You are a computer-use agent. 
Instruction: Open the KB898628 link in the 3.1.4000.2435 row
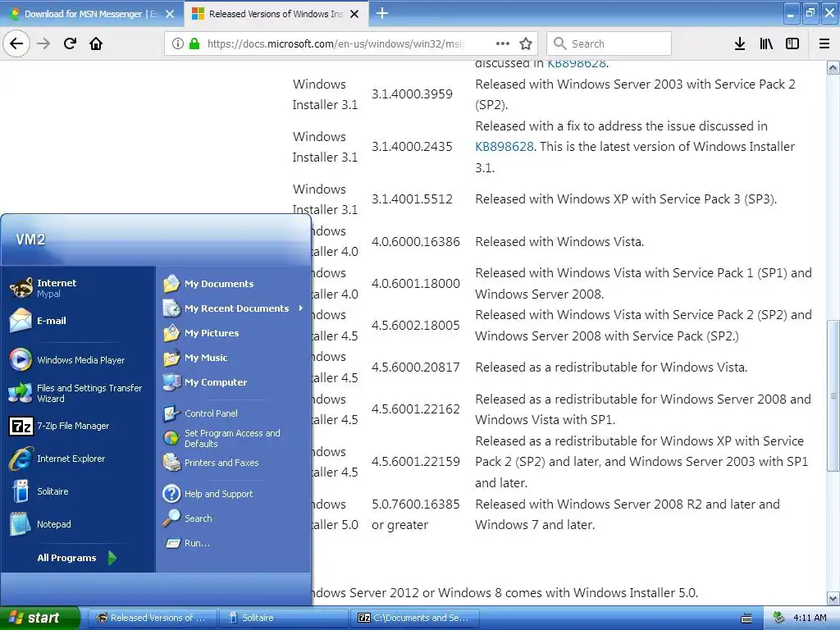click(504, 146)
